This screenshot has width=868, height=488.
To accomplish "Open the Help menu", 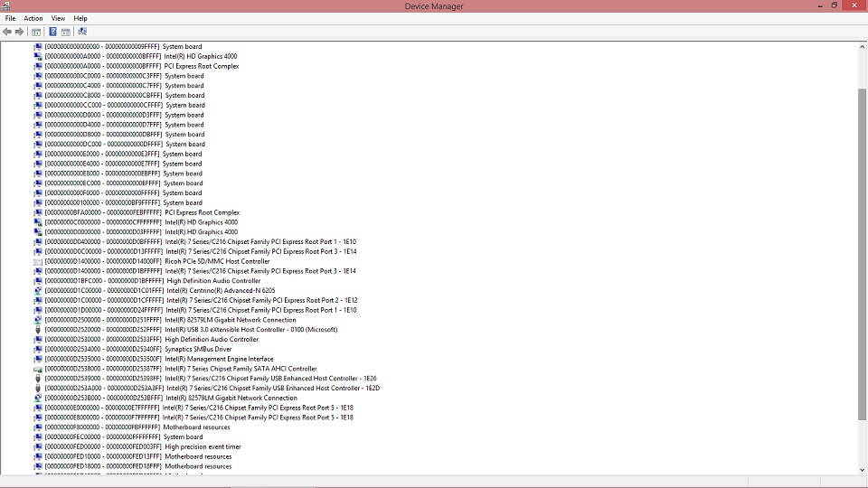I will 80,18.
